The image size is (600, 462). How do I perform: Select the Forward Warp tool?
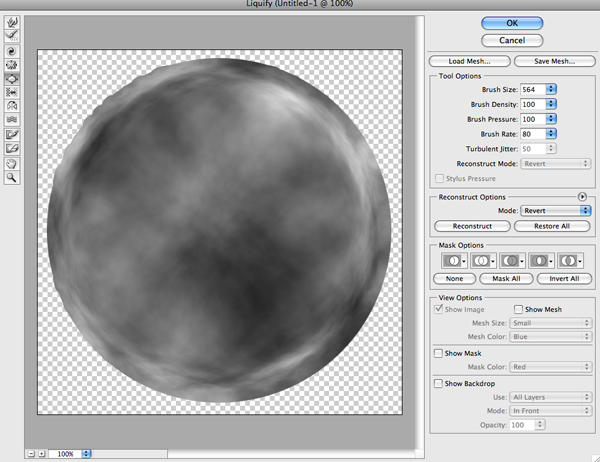(12, 22)
